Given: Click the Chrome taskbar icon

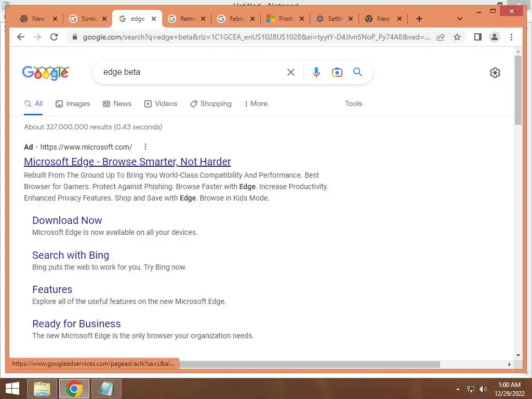Looking at the screenshot, I should (x=74, y=389).
